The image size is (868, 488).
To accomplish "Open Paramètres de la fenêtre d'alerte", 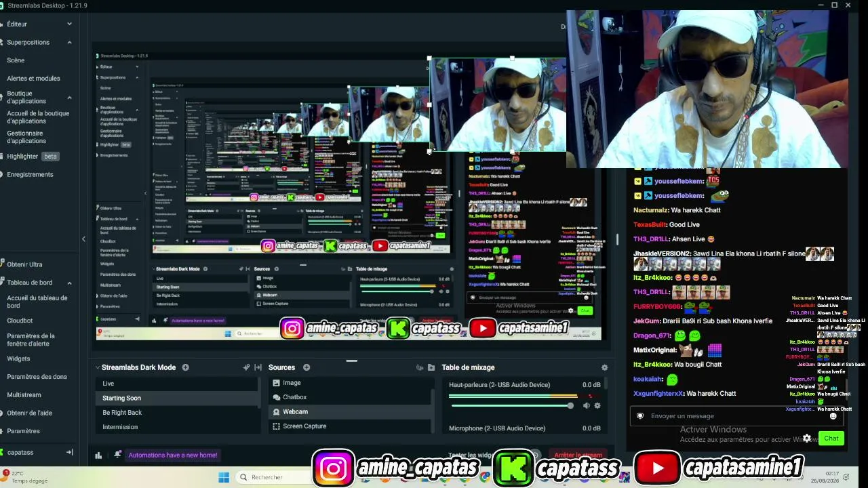I will [31, 340].
